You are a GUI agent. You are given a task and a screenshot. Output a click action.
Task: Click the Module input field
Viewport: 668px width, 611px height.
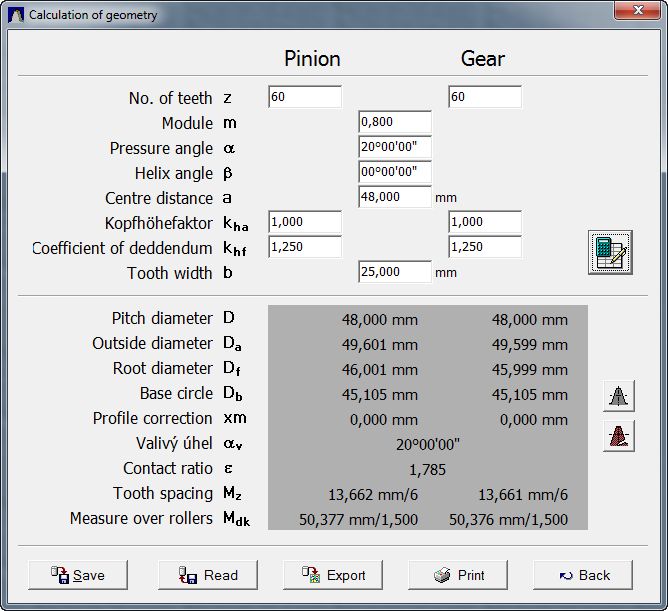(394, 122)
